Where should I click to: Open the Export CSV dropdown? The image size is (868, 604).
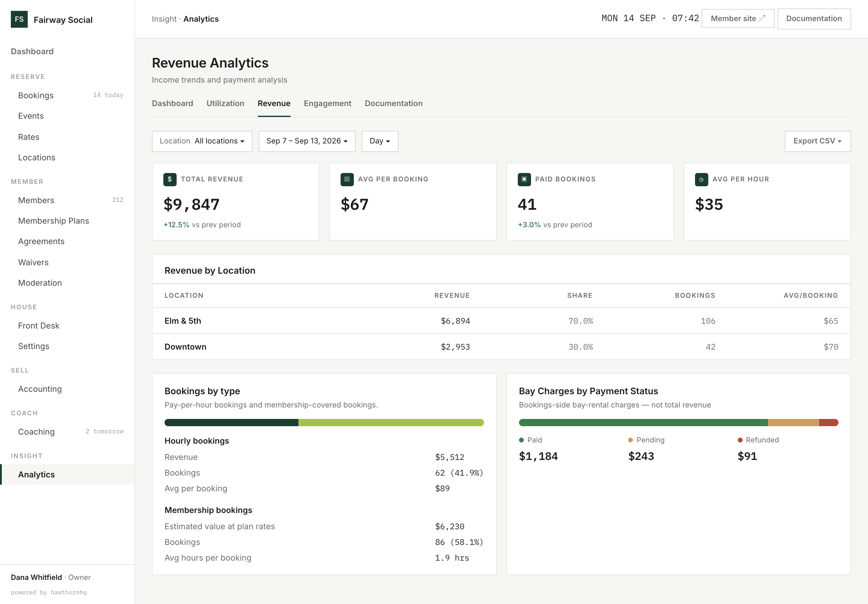(x=817, y=141)
